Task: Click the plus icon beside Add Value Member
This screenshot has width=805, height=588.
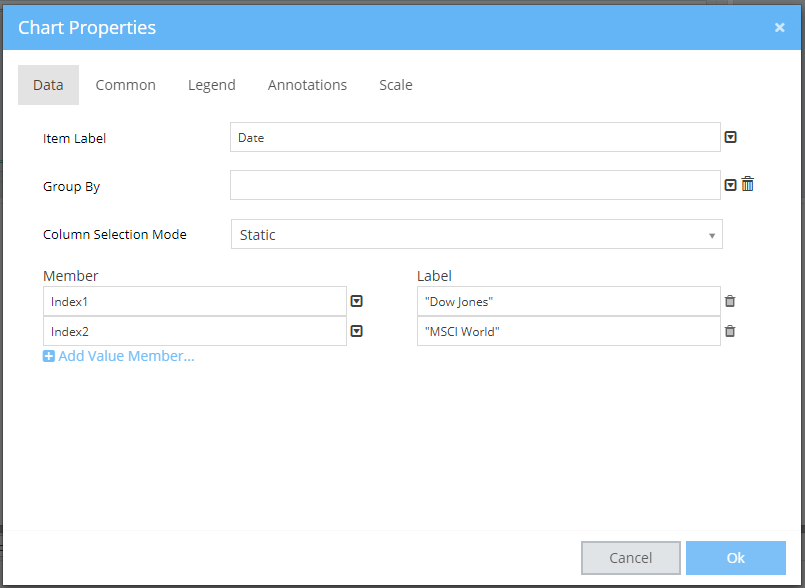Action: tap(49, 356)
